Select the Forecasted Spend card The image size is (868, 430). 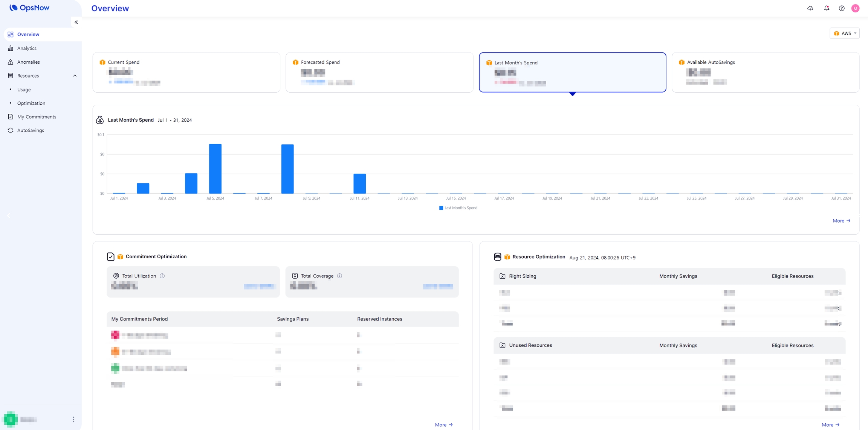pos(379,72)
